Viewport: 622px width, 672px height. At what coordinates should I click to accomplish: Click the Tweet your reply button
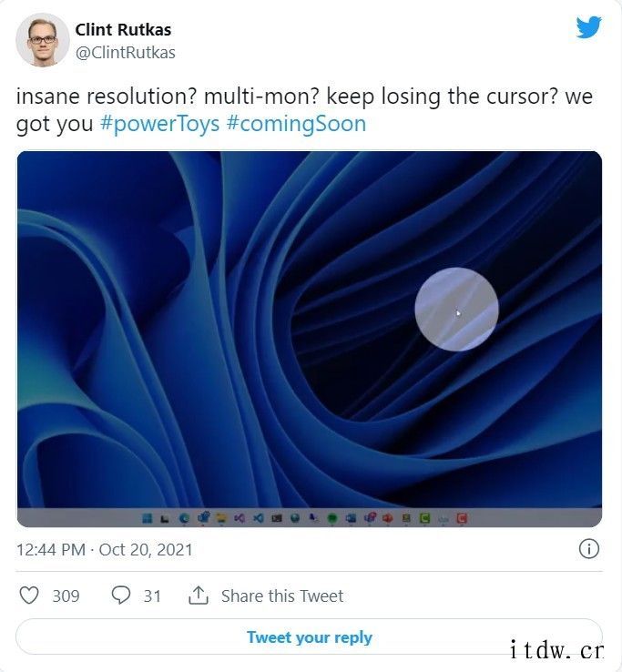click(309, 636)
